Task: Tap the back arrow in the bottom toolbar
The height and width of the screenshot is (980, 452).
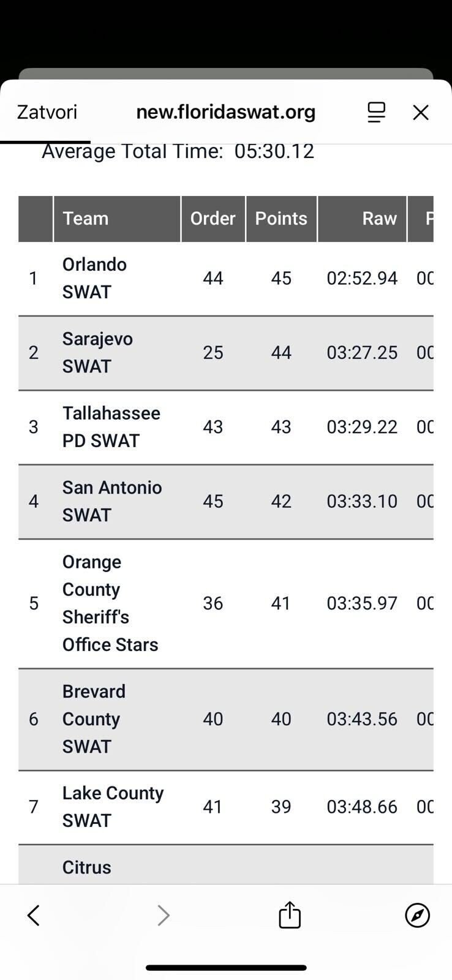Action: click(x=34, y=916)
